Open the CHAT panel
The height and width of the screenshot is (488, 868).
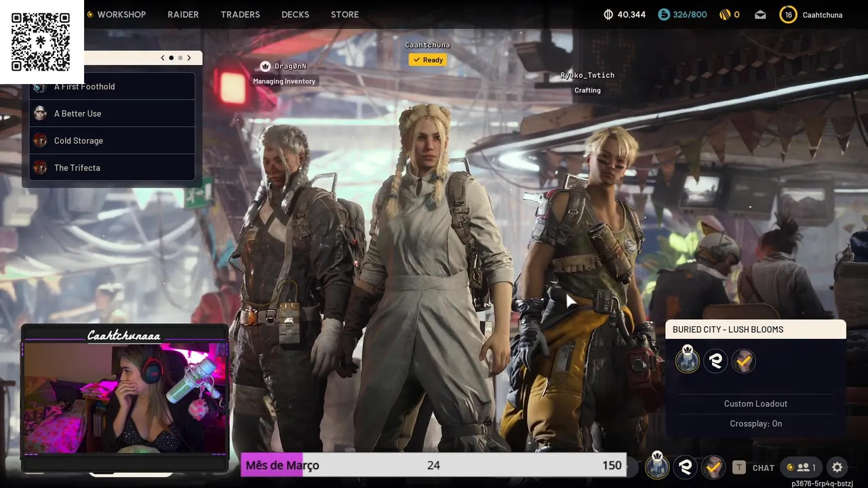tap(763, 468)
